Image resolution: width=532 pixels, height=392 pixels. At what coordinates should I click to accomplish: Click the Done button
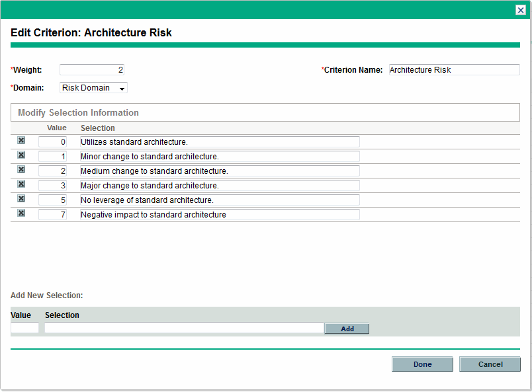422,364
